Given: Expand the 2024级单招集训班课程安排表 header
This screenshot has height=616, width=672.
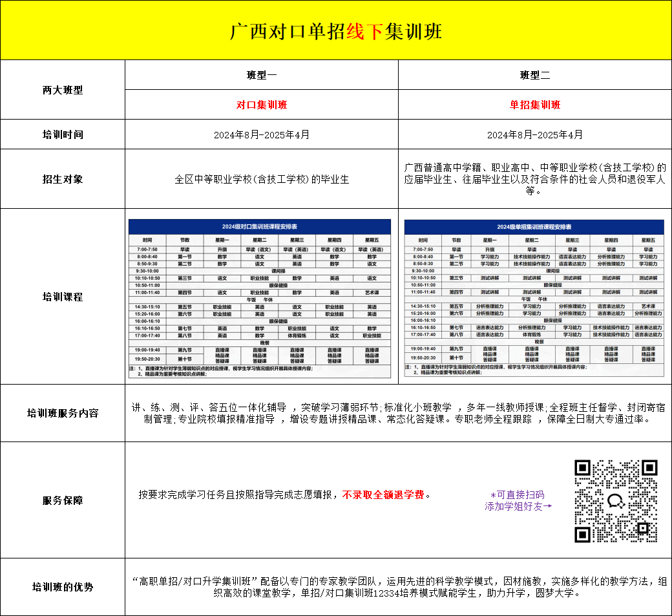Looking at the screenshot, I should tap(536, 226).
